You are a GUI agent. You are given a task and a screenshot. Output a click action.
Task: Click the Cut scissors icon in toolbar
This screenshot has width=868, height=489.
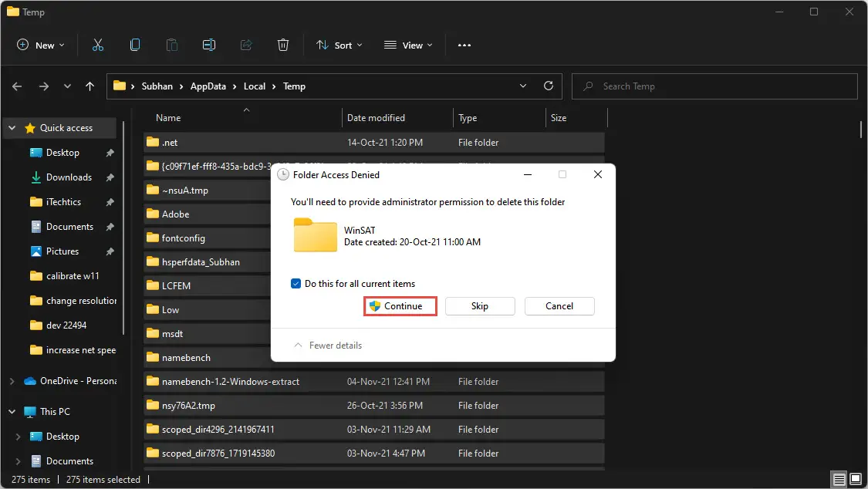(x=97, y=45)
